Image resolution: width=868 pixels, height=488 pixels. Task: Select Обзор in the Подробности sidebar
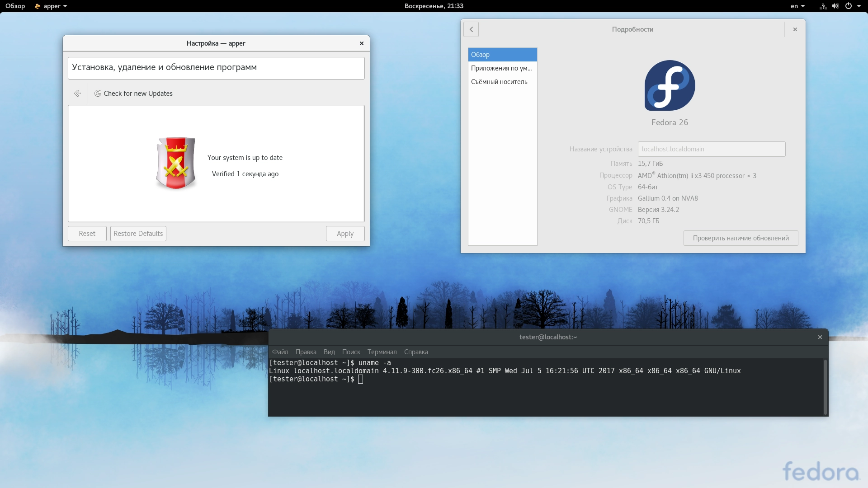pos(503,55)
